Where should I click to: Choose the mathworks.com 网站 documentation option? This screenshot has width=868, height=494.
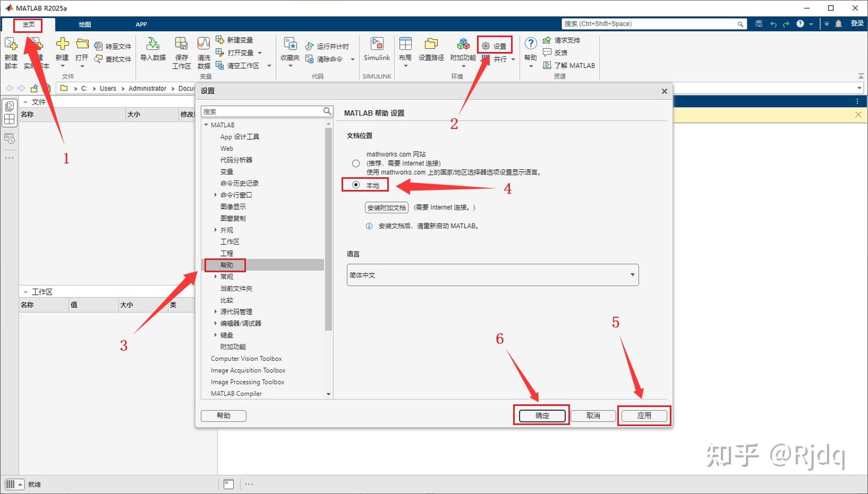[x=356, y=163]
